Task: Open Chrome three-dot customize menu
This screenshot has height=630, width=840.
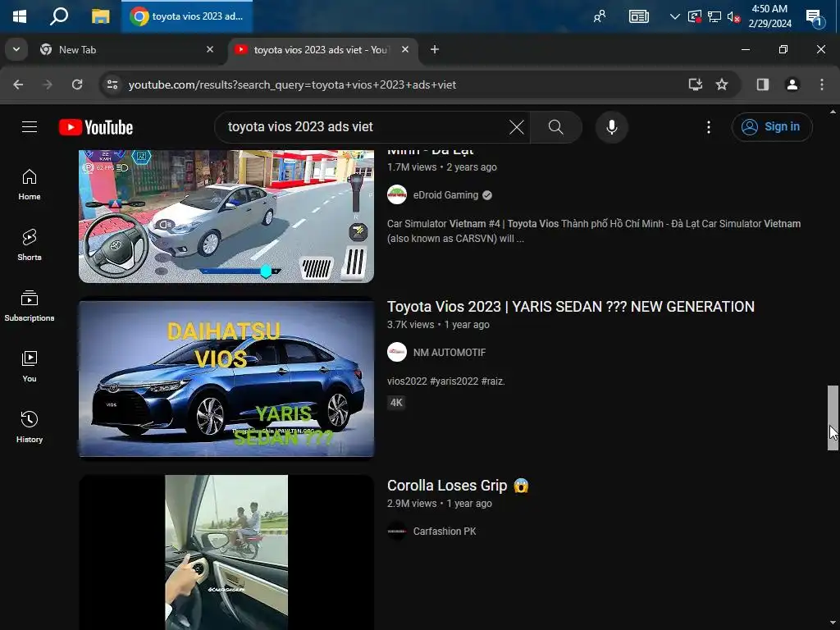Action: click(x=822, y=84)
